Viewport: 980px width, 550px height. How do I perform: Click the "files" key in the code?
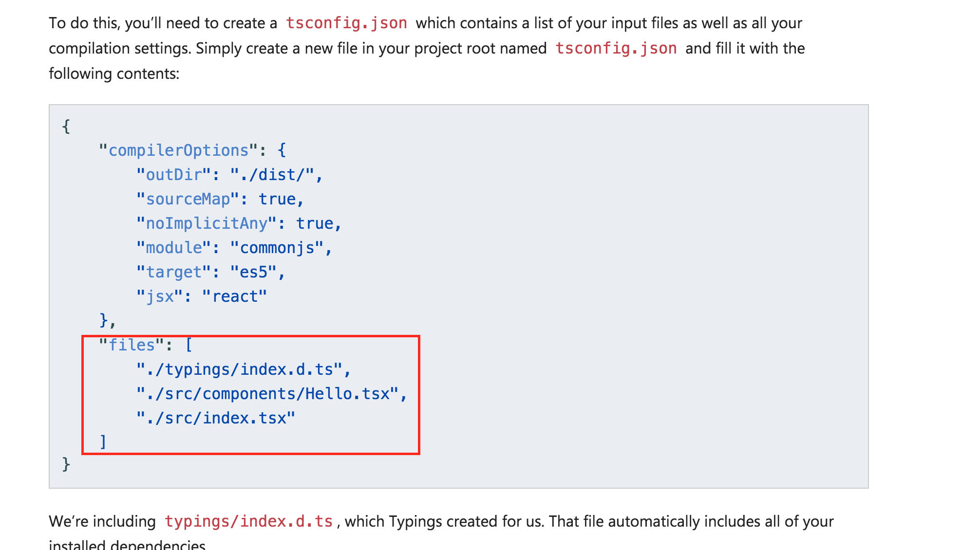click(x=131, y=345)
